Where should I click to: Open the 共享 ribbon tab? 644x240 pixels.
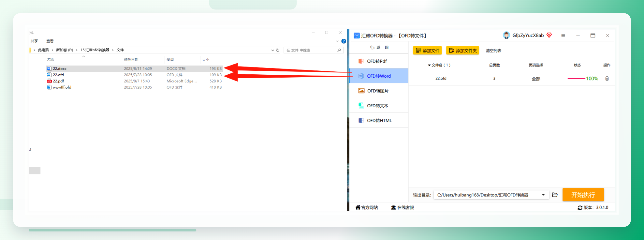pyautogui.click(x=34, y=41)
